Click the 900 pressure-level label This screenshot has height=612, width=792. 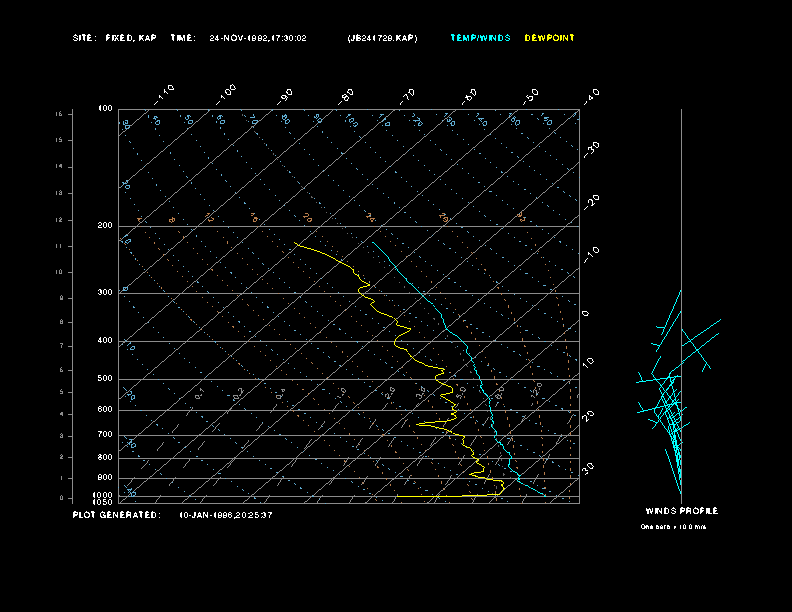click(105, 477)
